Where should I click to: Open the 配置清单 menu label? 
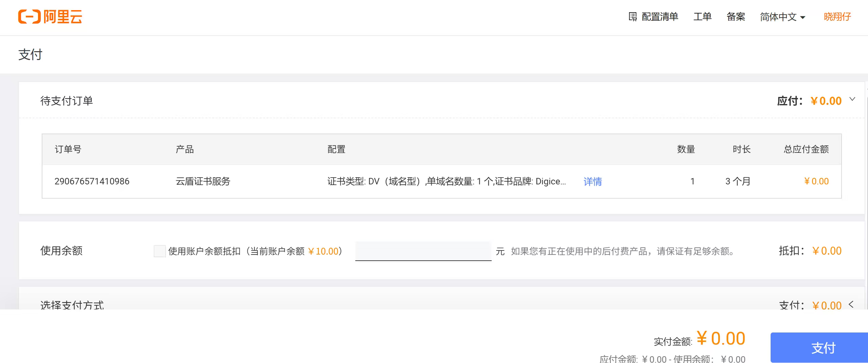point(660,17)
